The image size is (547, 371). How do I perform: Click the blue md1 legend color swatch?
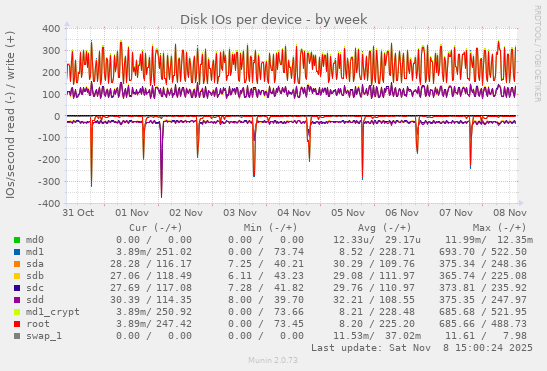17,252
